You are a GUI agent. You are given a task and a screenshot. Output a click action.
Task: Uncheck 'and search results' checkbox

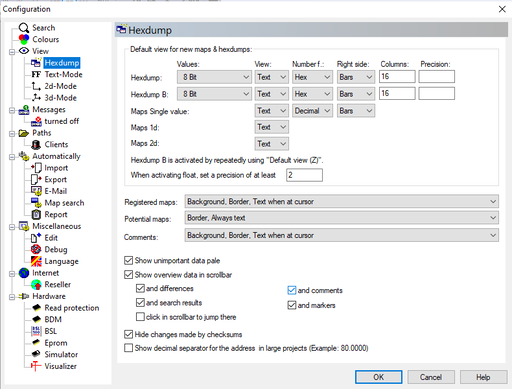(140, 303)
